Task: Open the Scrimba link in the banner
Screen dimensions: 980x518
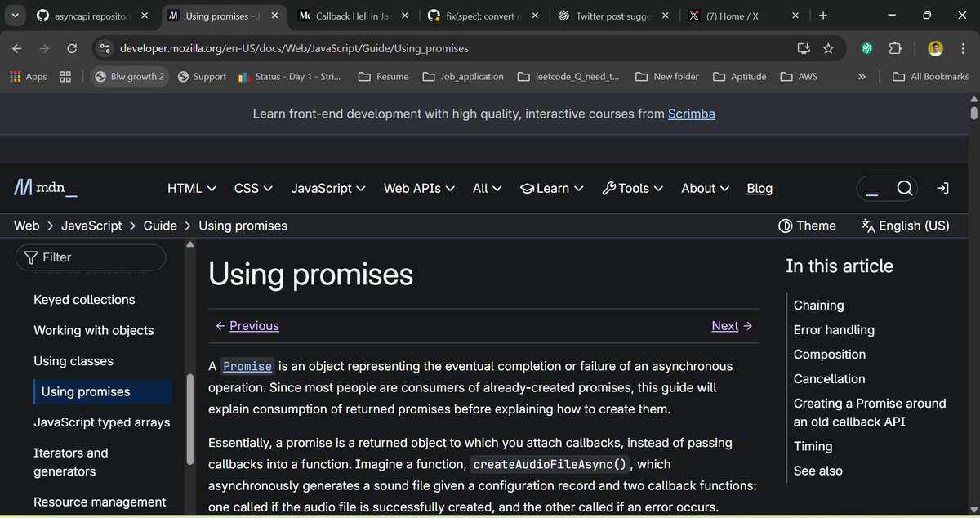Action: 691,114
